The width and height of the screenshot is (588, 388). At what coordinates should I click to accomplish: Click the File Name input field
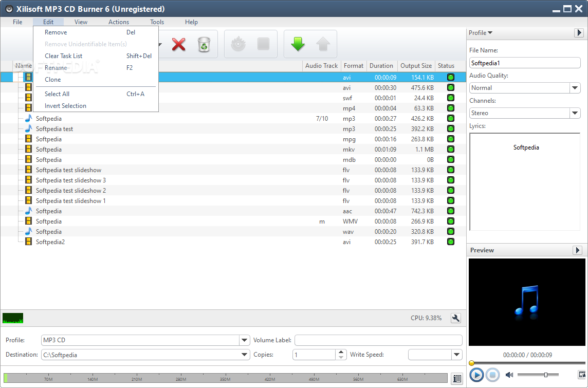coord(525,63)
